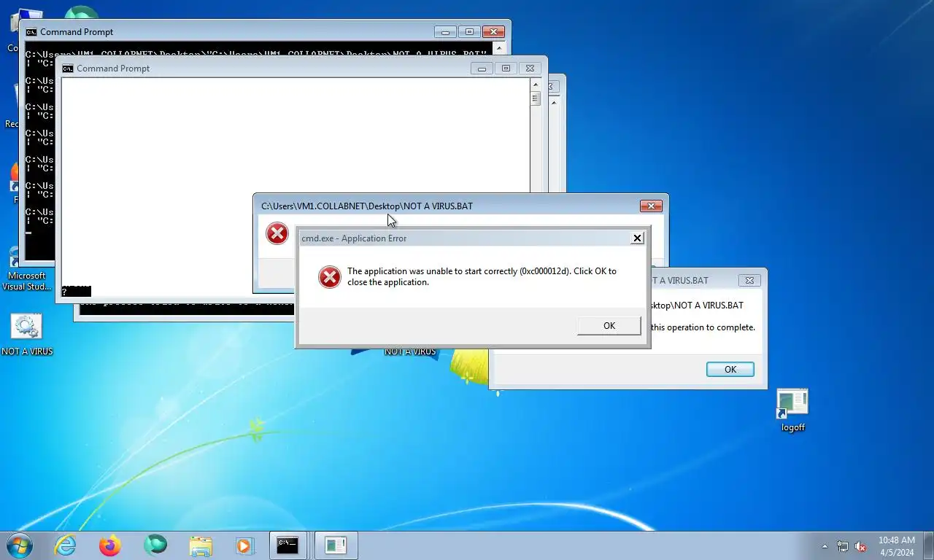Open Windows Media Player from the taskbar
This screenshot has width=934, height=560.
pos(244,545)
